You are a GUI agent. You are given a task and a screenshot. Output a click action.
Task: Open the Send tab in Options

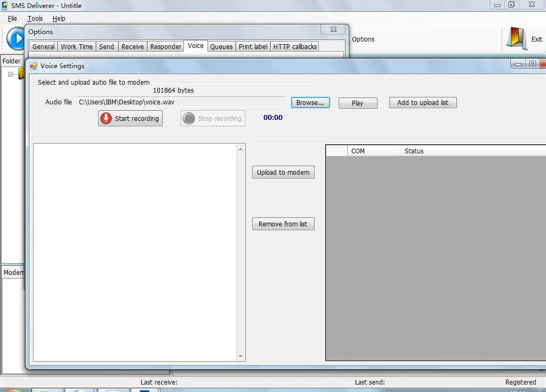tap(107, 47)
